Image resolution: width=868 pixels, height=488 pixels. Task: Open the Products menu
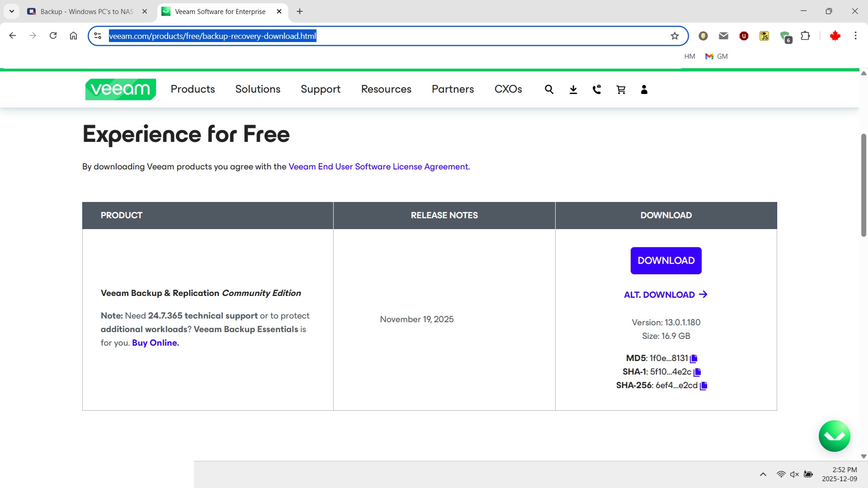tap(193, 89)
